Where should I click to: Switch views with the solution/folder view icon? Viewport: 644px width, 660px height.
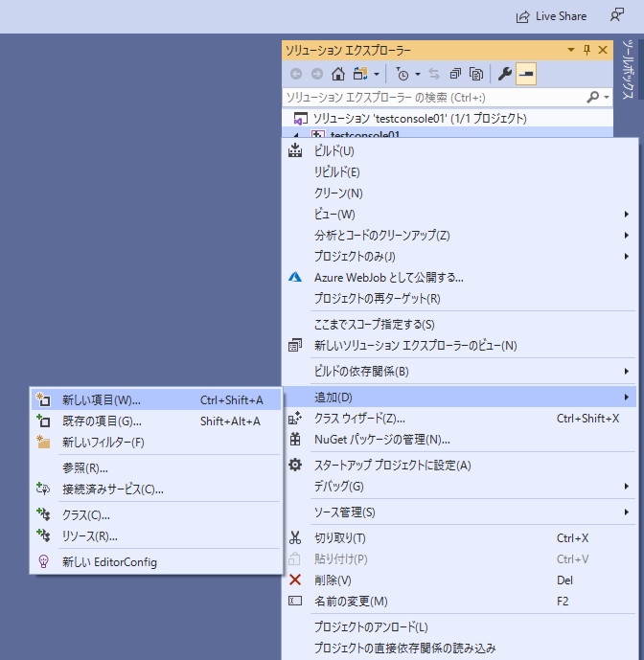[x=360, y=74]
